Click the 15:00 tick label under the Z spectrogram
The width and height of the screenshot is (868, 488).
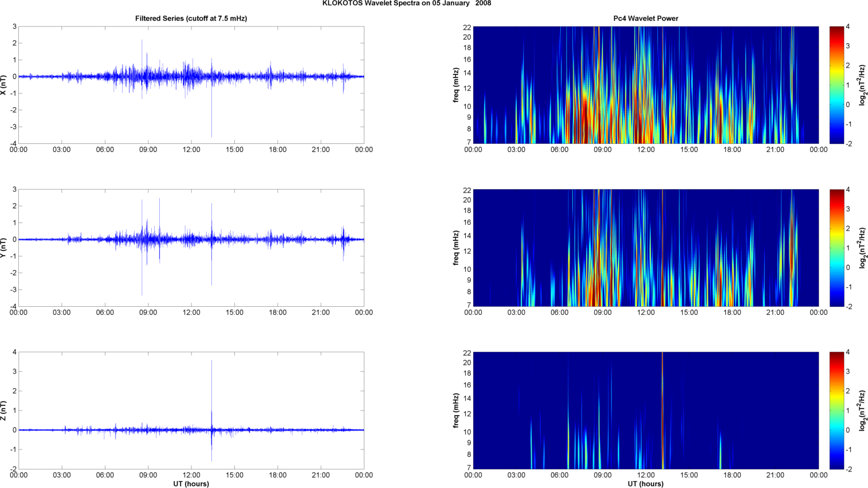pyautogui.click(x=689, y=475)
